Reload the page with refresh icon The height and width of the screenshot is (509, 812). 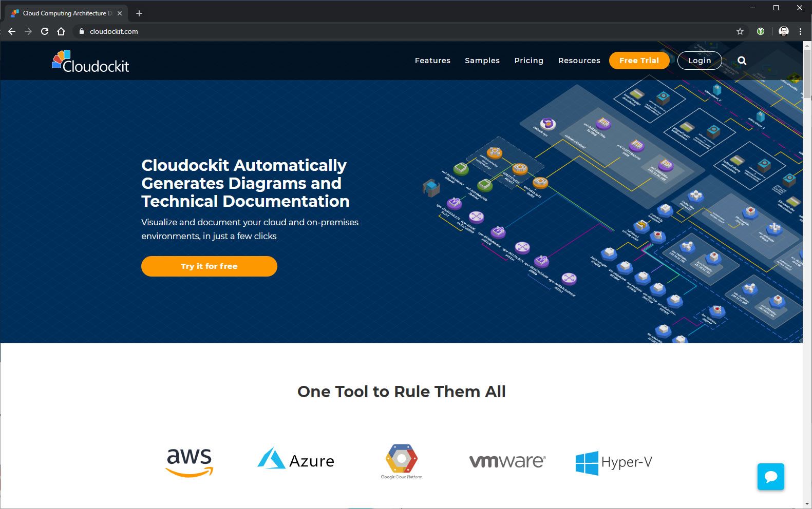pyautogui.click(x=45, y=31)
